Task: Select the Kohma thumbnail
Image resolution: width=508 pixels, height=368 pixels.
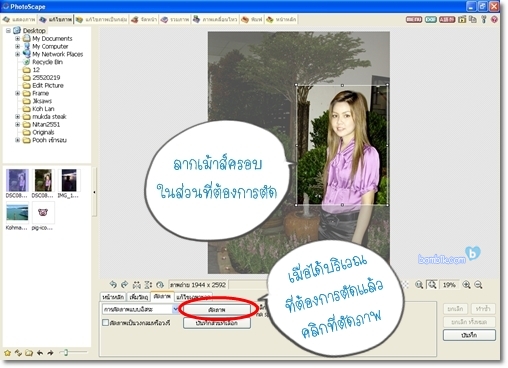Action: tap(17, 216)
